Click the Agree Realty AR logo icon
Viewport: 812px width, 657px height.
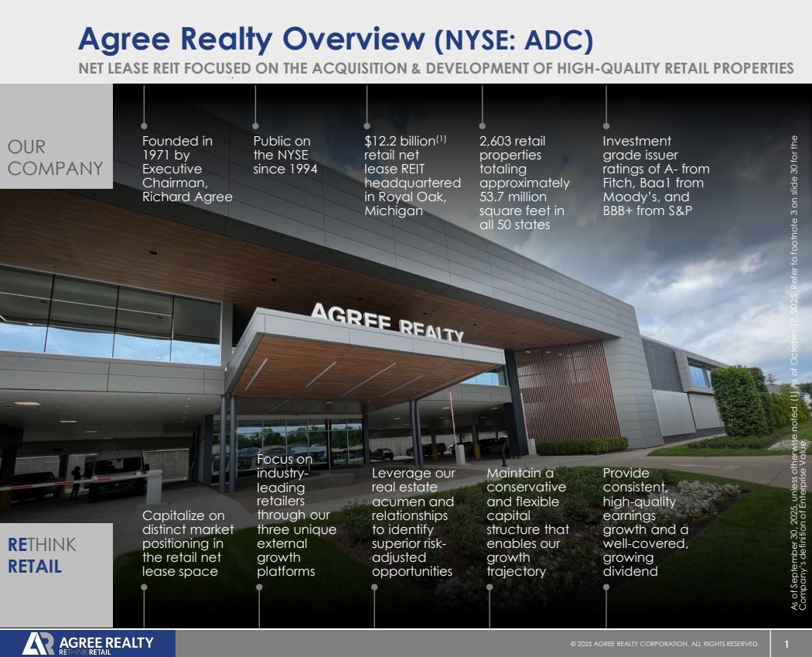pos(38,644)
